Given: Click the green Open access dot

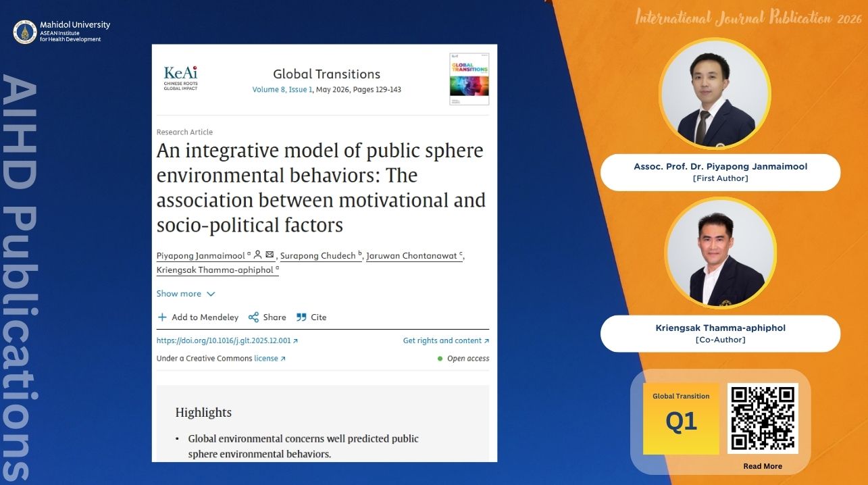Looking at the screenshot, I should (440, 359).
